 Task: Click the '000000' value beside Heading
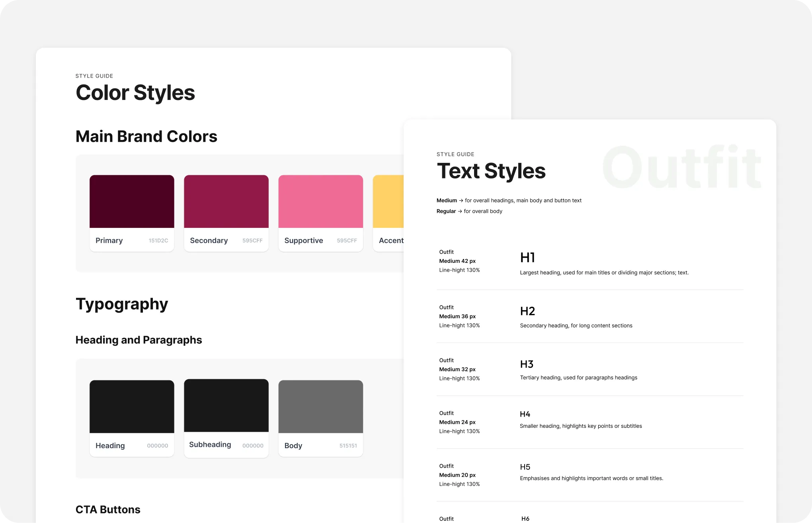click(158, 446)
